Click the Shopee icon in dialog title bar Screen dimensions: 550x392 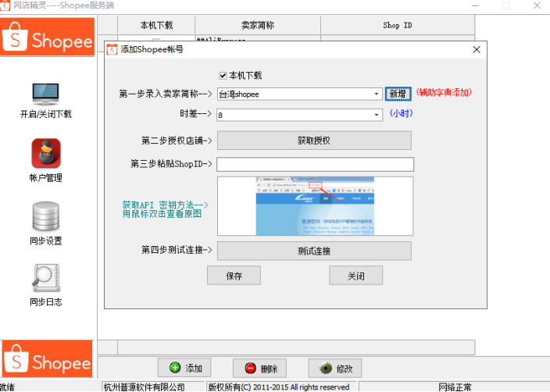(x=112, y=49)
